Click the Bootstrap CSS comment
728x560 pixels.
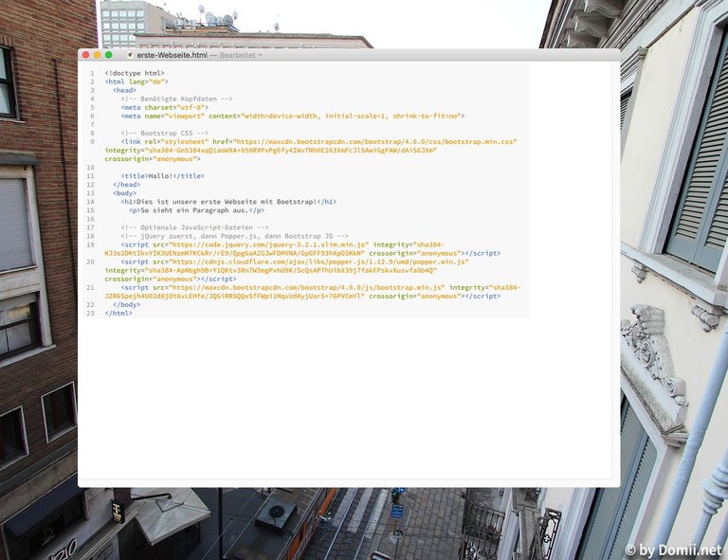point(165,134)
